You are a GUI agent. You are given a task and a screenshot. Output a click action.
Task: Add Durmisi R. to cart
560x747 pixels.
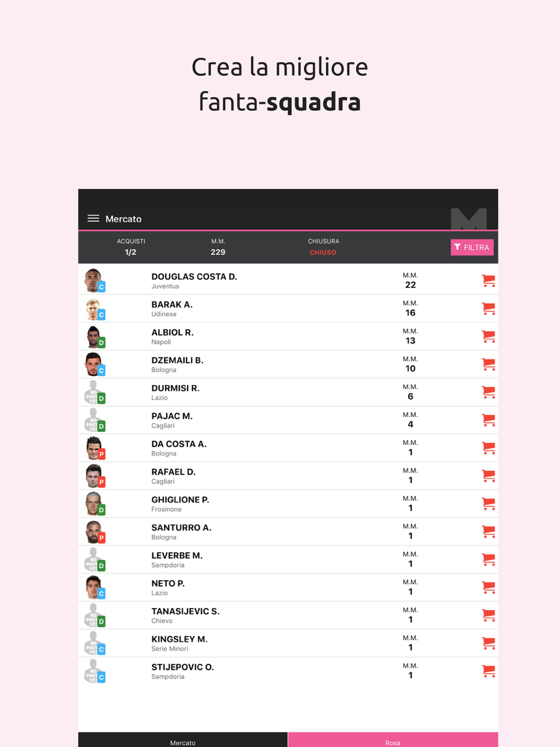488,392
